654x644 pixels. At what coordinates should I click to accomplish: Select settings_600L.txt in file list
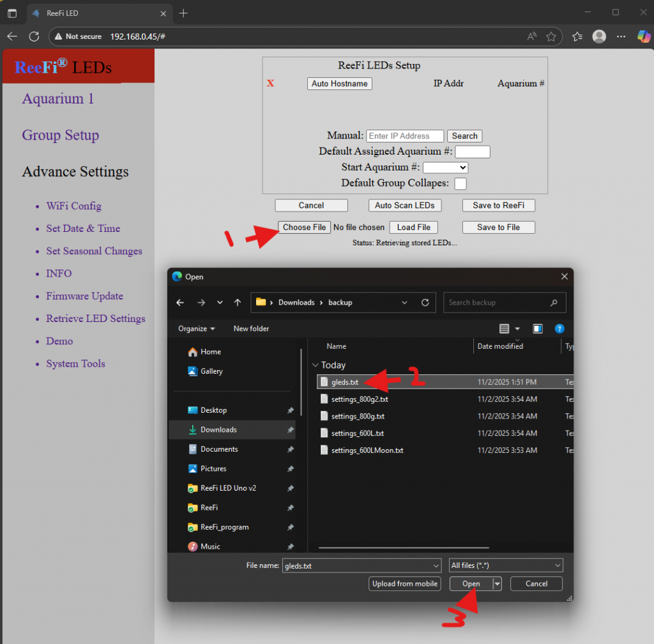click(357, 433)
